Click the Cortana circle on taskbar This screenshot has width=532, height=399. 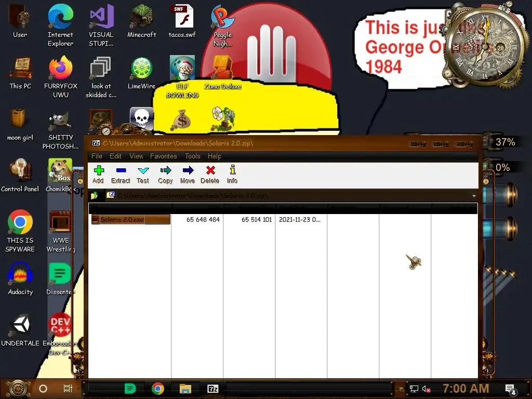click(43, 389)
